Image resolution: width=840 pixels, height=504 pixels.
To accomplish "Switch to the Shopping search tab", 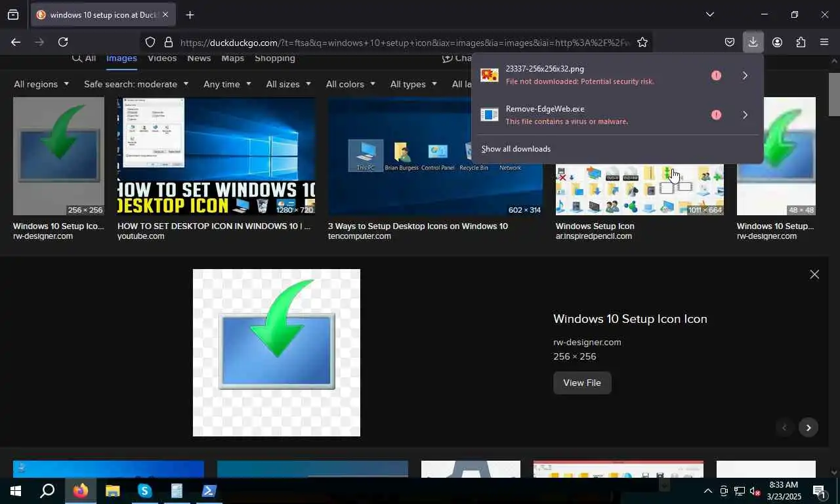I will [274, 58].
